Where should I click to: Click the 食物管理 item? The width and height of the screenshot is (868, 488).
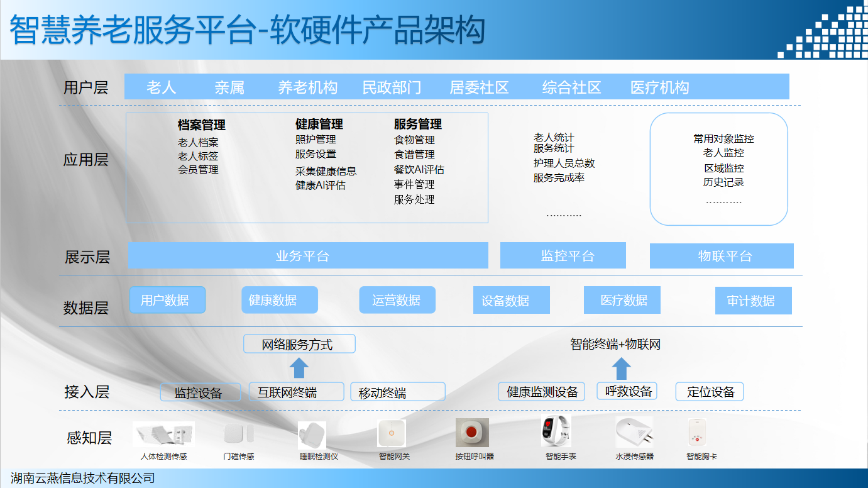(414, 140)
